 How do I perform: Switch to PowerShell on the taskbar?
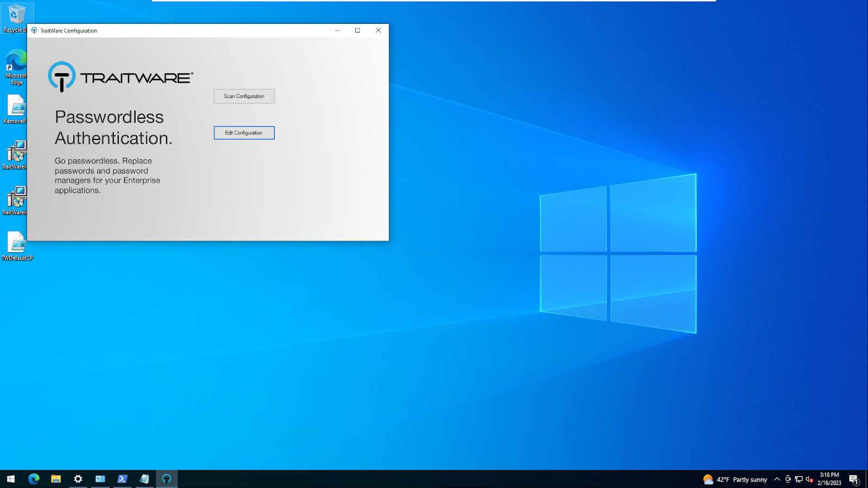(x=123, y=479)
